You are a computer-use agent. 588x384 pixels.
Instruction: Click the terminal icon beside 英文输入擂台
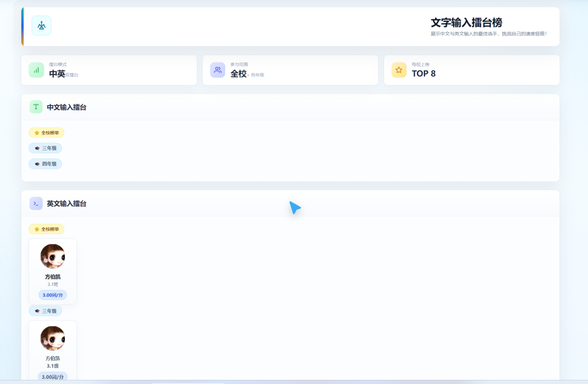pyautogui.click(x=36, y=203)
